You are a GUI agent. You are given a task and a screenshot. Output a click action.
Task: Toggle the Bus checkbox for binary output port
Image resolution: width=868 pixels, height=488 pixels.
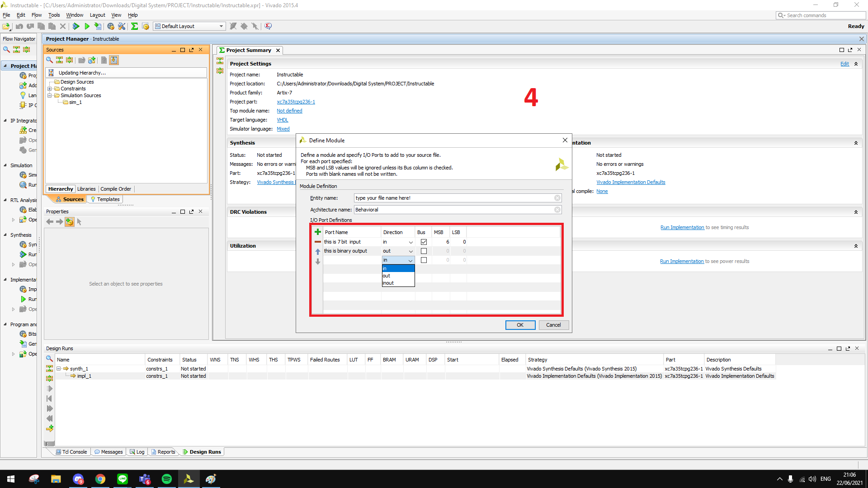point(423,250)
